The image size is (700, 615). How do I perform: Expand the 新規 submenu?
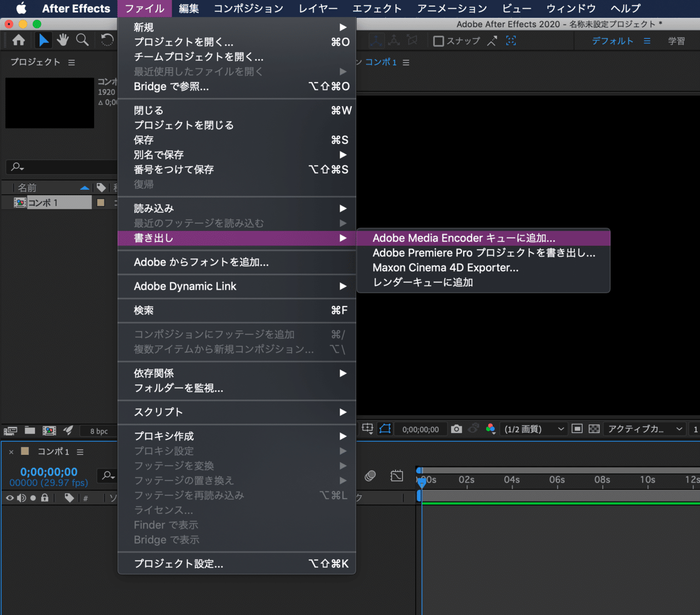pyautogui.click(x=237, y=27)
